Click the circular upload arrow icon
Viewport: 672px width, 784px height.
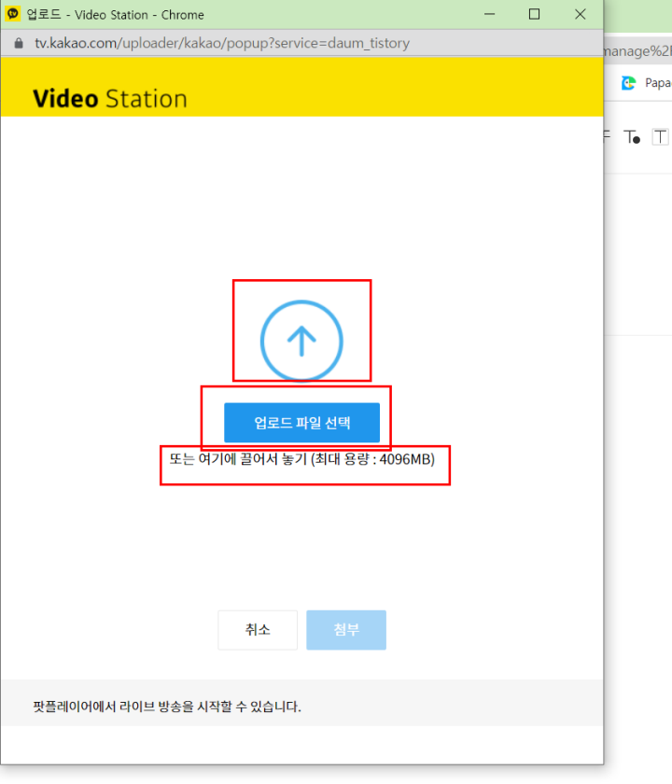pyautogui.click(x=301, y=341)
